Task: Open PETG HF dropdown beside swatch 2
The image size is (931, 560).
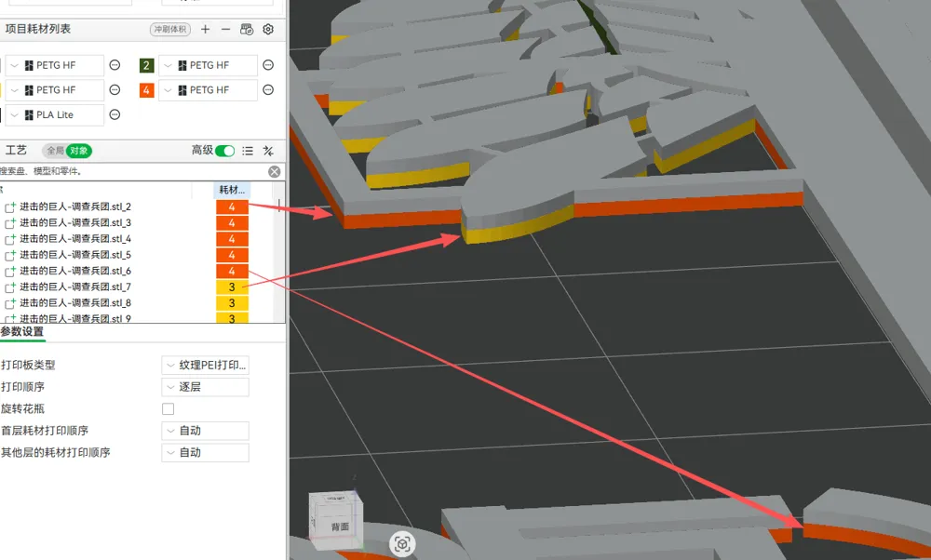Action: click(209, 65)
